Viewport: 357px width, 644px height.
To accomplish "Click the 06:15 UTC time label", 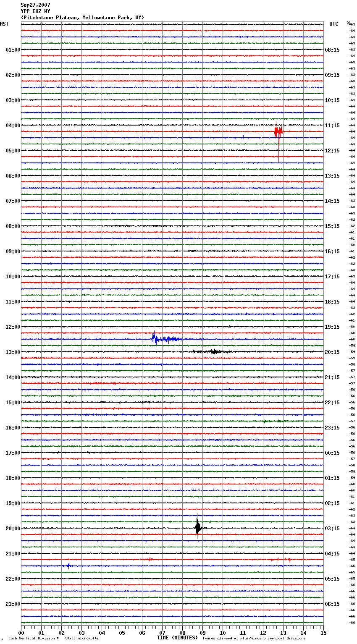I will point(332,604).
